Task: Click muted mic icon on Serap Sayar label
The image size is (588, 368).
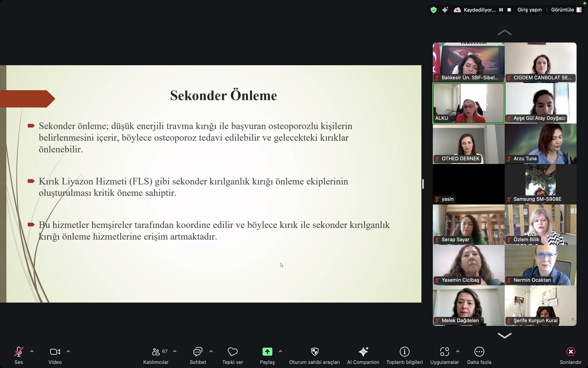Action: [437, 240]
